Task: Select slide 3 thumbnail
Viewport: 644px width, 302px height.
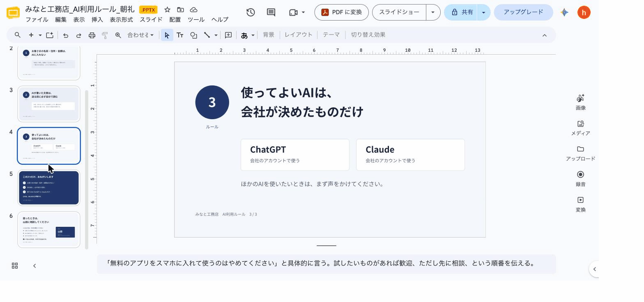Action: click(x=49, y=104)
